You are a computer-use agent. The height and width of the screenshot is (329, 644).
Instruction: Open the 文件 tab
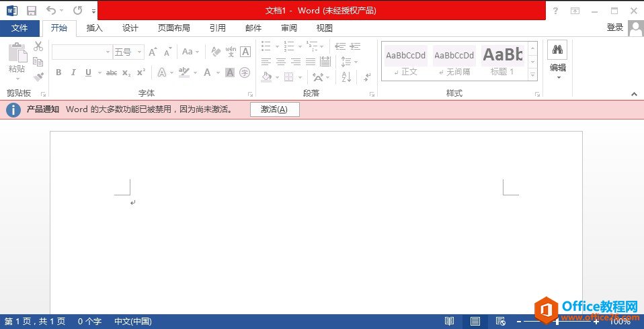pos(19,28)
